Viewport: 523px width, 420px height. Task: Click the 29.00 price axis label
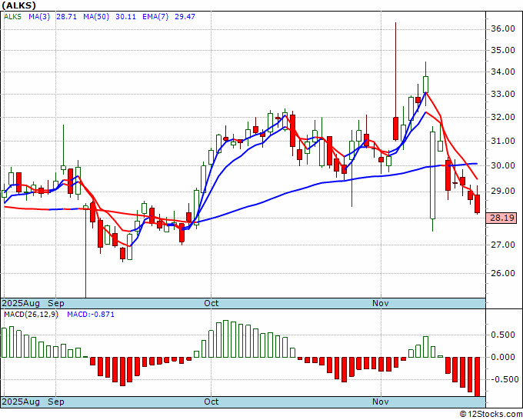click(503, 191)
